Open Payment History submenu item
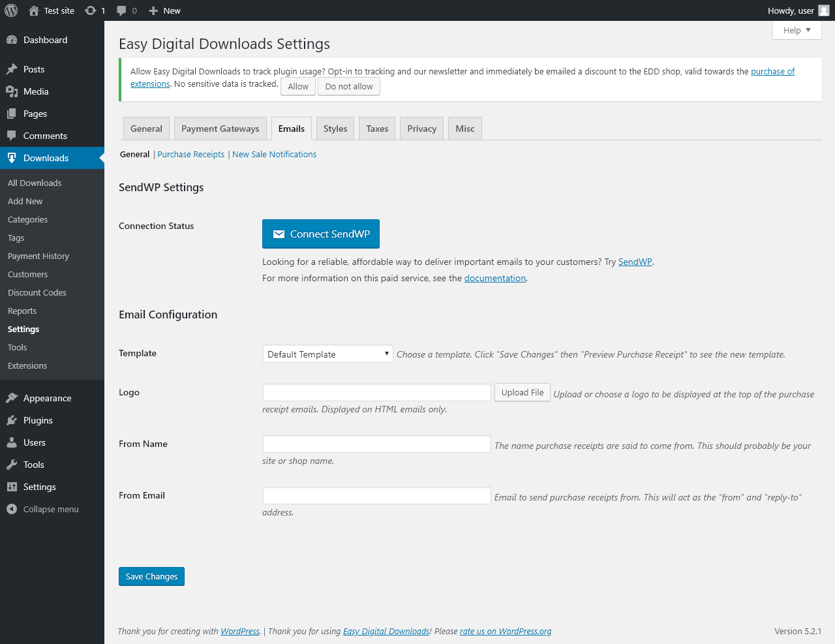This screenshot has height=644, width=835. pos(38,256)
